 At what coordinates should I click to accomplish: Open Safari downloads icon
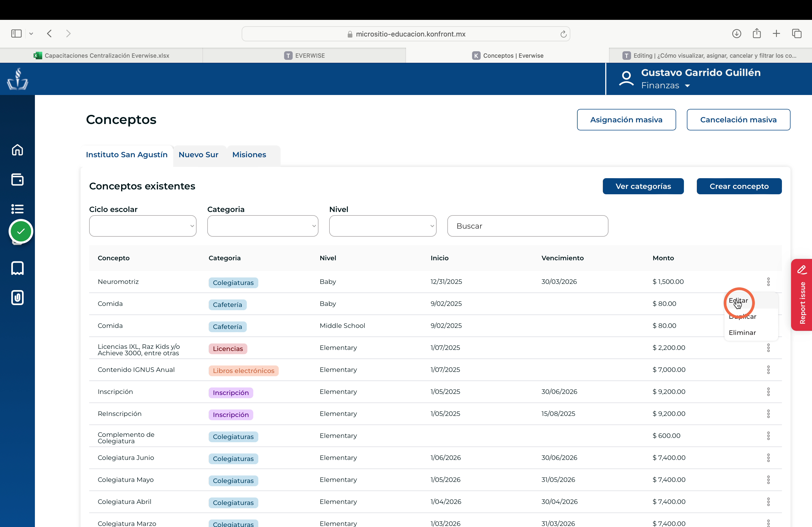pyautogui.click(x=737, y=33)
